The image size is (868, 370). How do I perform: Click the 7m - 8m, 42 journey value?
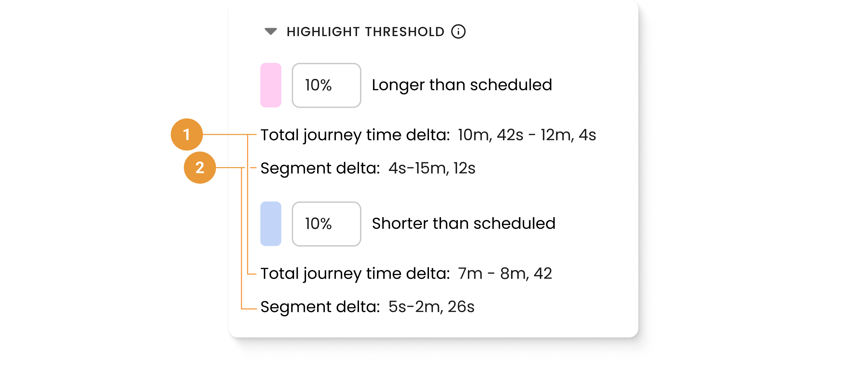pyautogui.click(x=505, y=273)
